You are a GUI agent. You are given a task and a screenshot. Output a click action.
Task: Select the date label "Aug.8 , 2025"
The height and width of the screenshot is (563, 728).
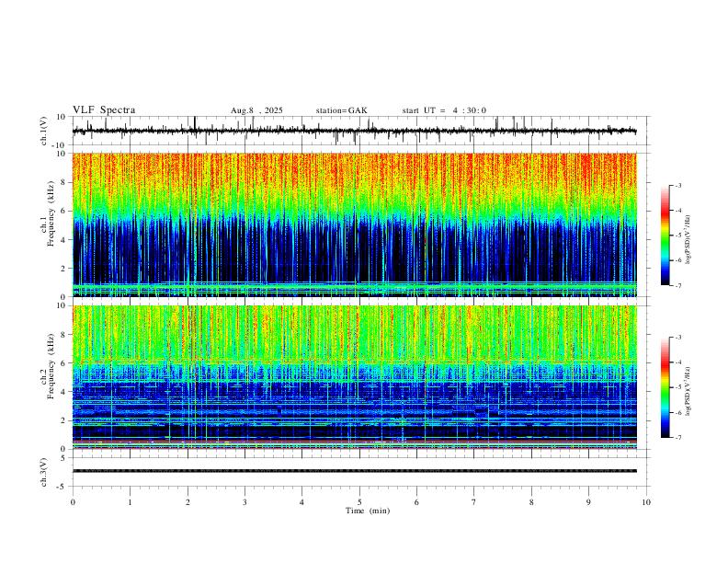pos(256,110)
